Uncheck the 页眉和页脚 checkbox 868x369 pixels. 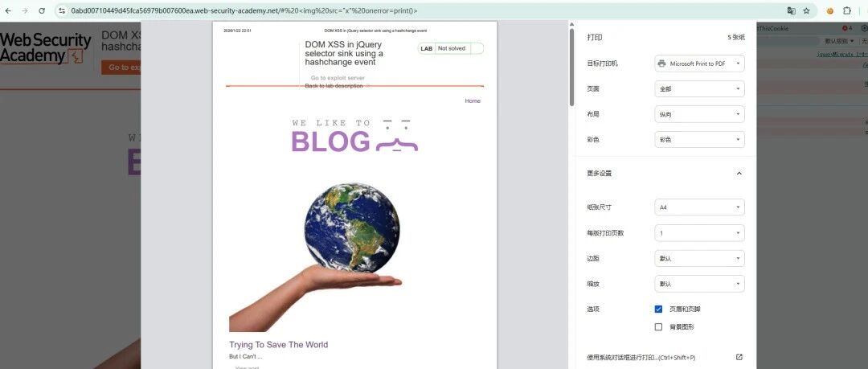(x=658, y=310)
